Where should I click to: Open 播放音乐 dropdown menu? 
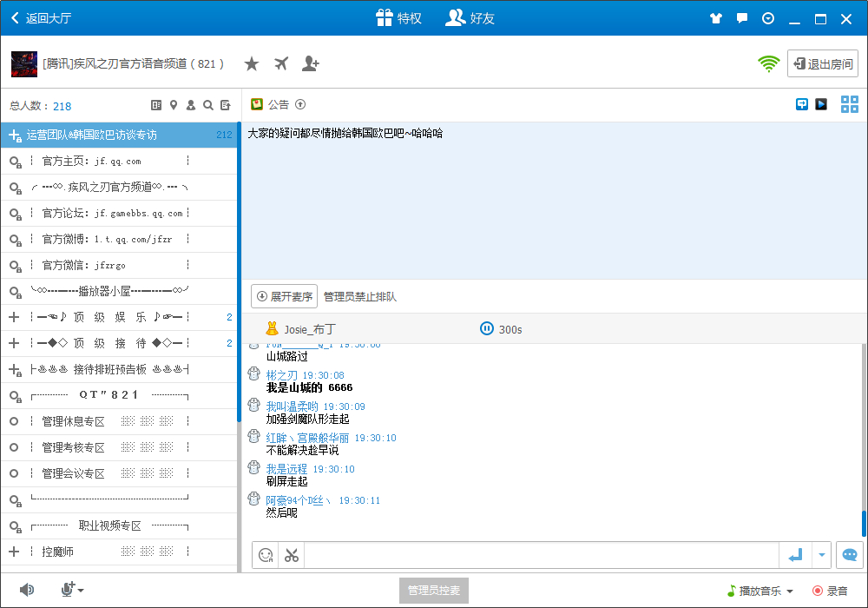click(x=760, y=591)
